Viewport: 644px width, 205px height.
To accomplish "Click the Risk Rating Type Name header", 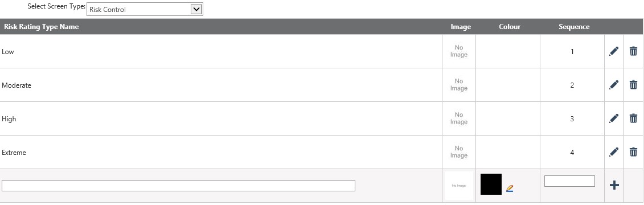I will [41, 27].
